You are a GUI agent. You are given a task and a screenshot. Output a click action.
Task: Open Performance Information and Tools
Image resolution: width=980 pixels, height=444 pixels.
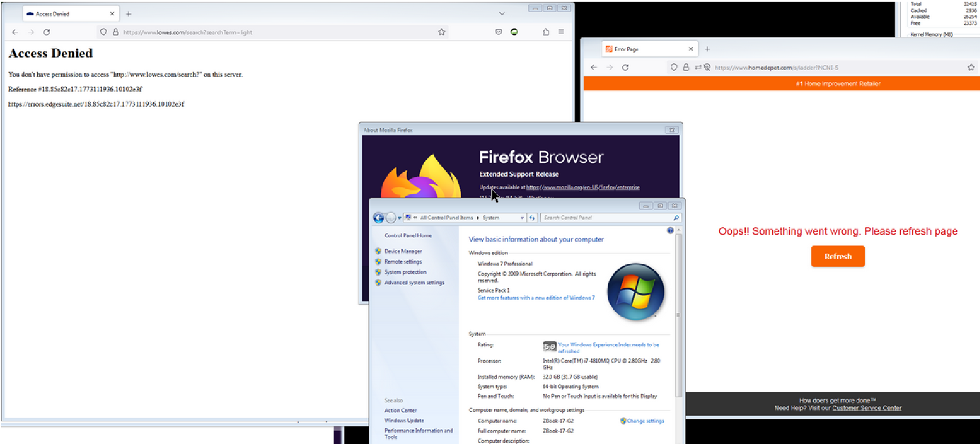pyautogui.click(x=418, y=434)
